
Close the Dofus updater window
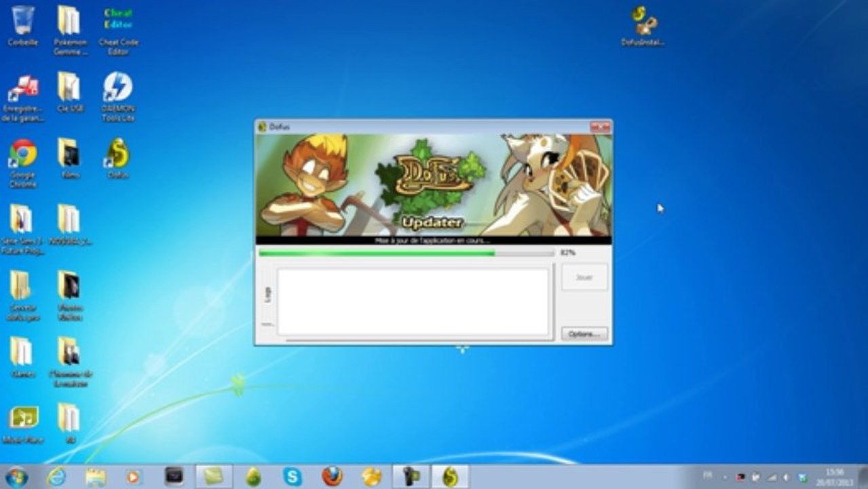click(x=599, y=126)
